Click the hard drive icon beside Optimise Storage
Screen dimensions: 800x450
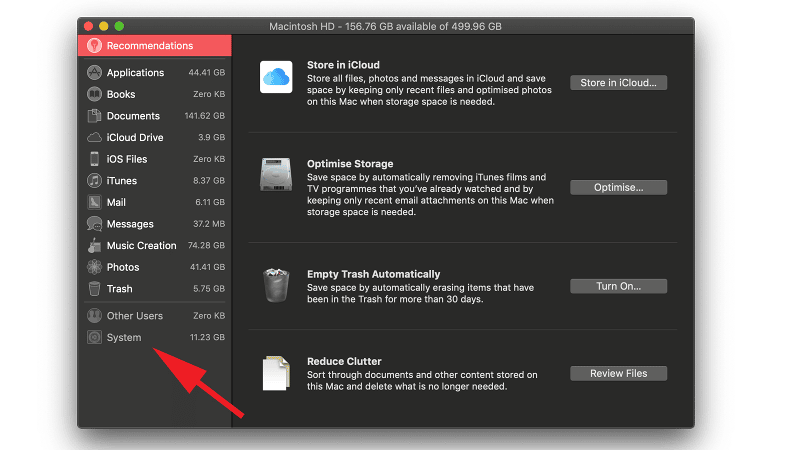click(276, 174)
